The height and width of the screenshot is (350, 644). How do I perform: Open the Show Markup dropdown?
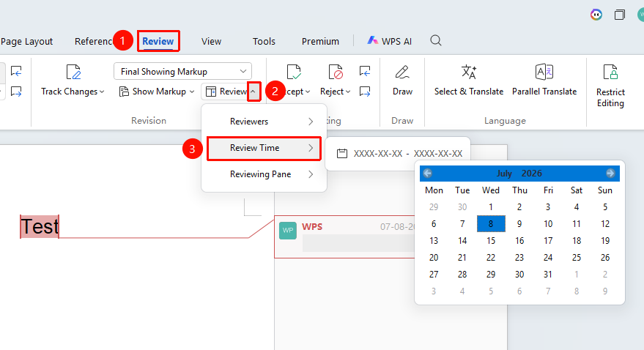pos(192,92)
